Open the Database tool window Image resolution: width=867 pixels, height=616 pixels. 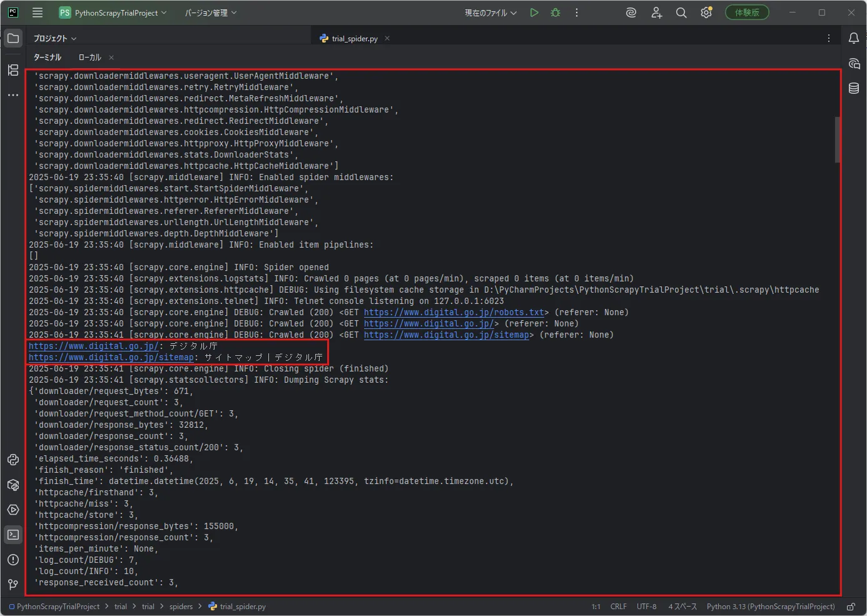pos(854,88)
